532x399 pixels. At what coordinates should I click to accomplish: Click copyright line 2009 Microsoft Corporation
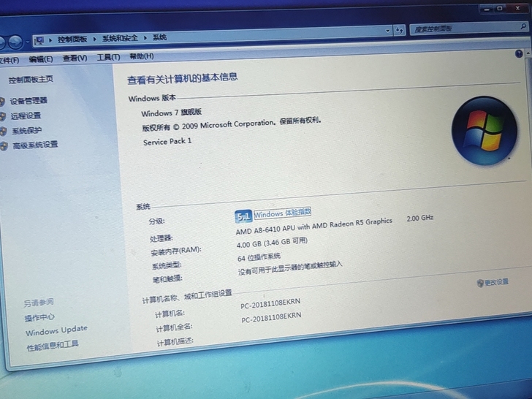point(232,123)
